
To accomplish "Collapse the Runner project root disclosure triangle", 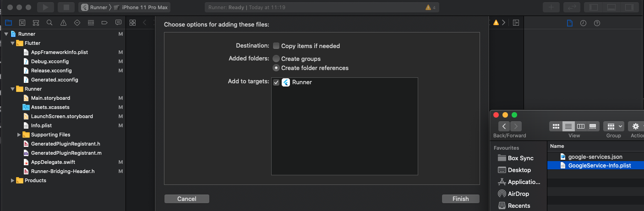I will pyautogui.click(x=6, y=34).
